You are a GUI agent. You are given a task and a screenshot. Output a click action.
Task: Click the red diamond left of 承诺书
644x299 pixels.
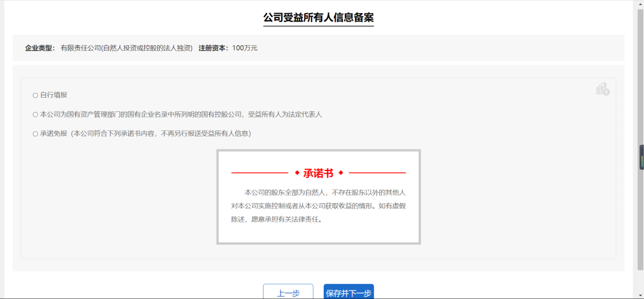(297, 173)
